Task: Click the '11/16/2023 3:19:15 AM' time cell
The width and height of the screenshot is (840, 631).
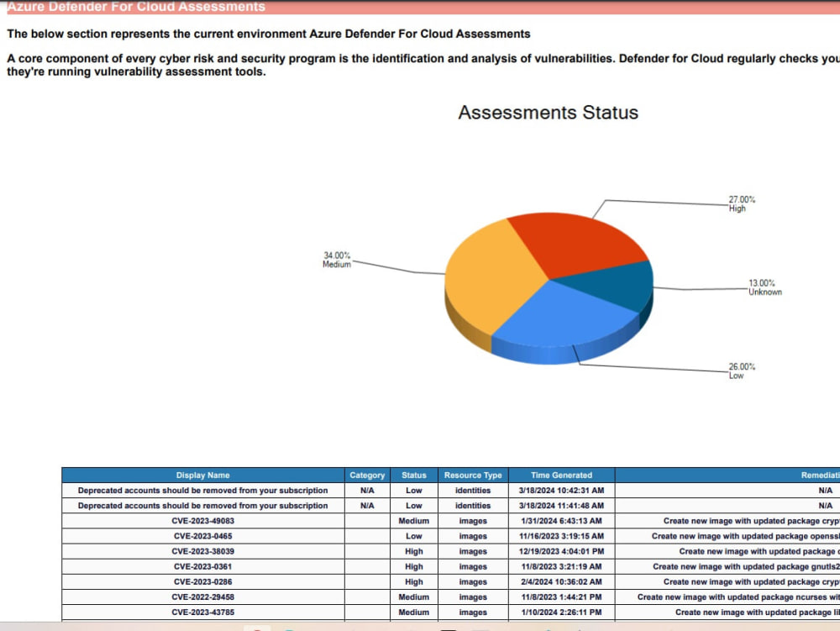Action: click(x=561, y=536)
